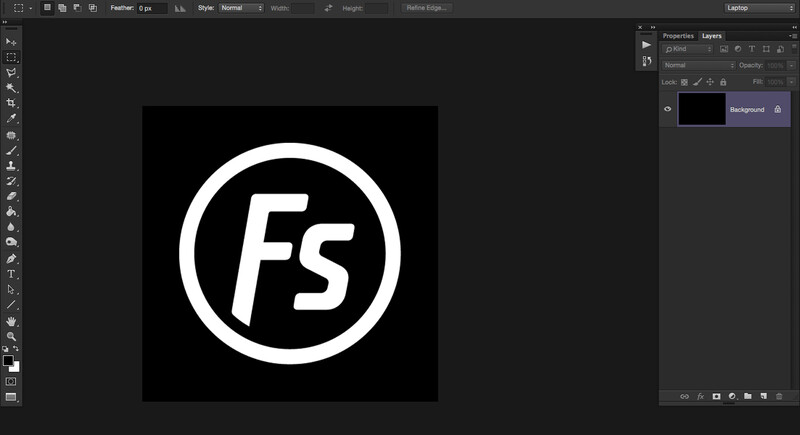The width and height of the screenshot is (800, 435).
Task: Select the Sponge tool
Action: pos(11,242)
